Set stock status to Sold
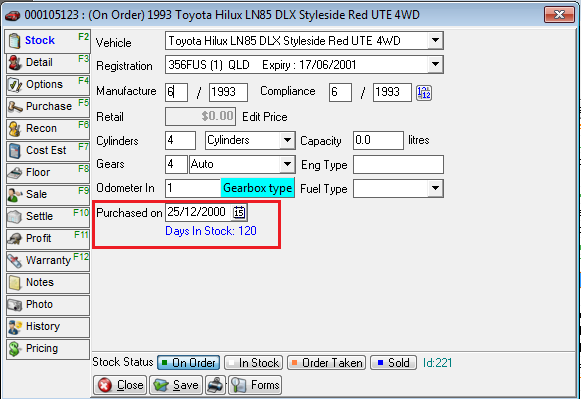581x399 pixels. pos(394,363)
